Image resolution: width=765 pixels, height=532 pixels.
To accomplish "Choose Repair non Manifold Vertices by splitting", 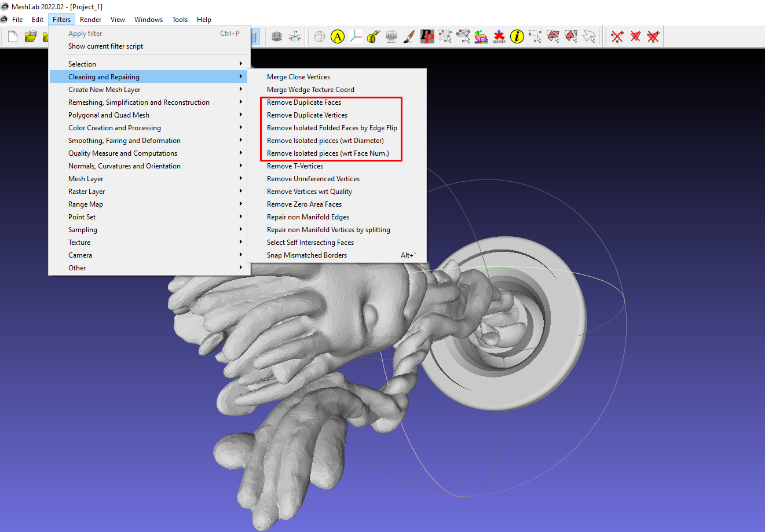I will (337, 230).
